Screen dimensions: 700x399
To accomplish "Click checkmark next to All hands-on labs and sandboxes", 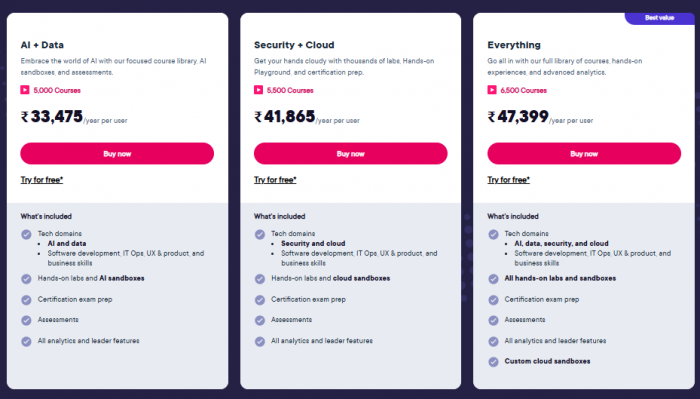I will click(493, 279).
